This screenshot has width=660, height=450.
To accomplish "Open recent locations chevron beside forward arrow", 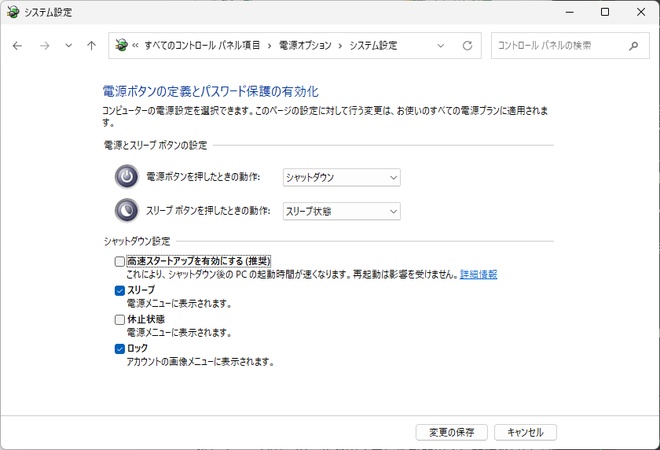I will [68, 45].
